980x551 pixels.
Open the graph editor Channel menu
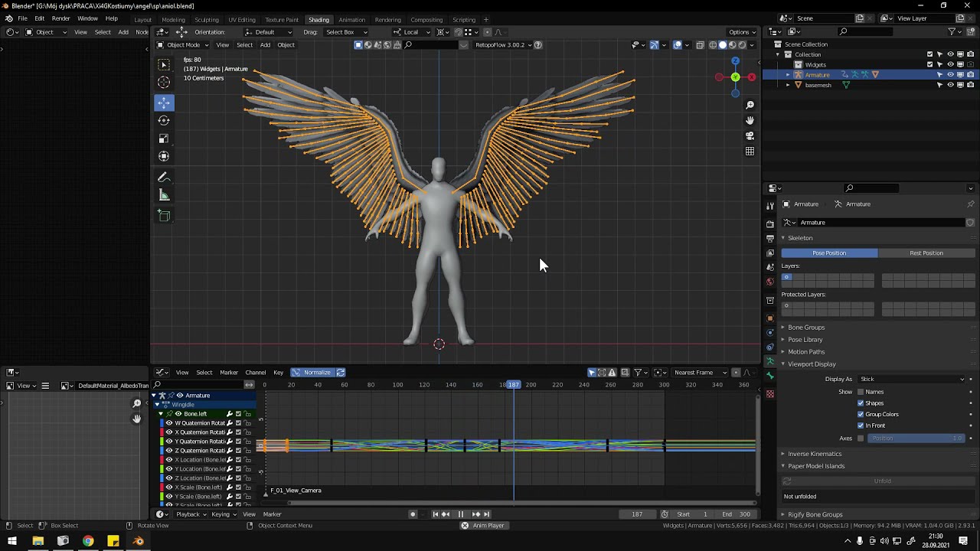coord(255,373)
